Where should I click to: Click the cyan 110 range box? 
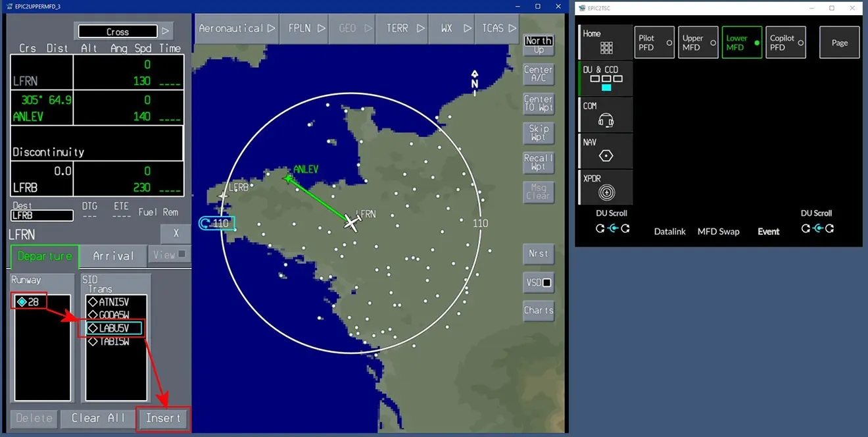coord(216,223)
